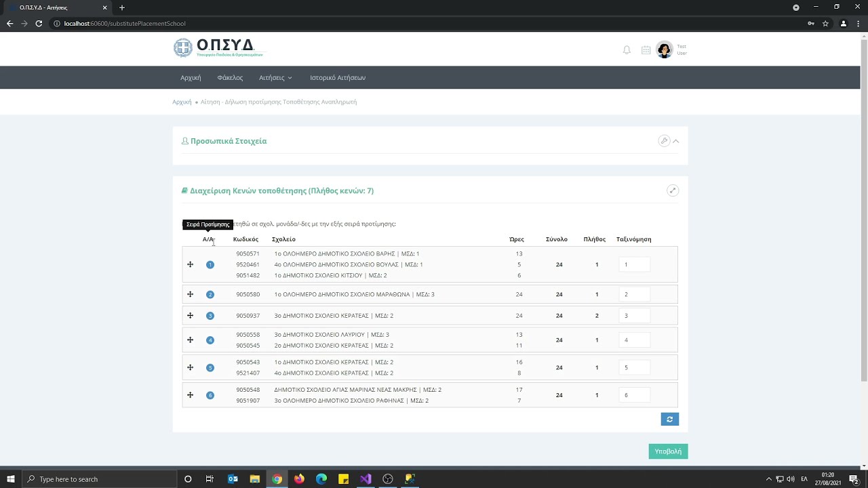The width and height of the screenshot is (868, 488).
Task: Click the Ταξινόμηση field of row 3
Action: (x=635, y=316)
